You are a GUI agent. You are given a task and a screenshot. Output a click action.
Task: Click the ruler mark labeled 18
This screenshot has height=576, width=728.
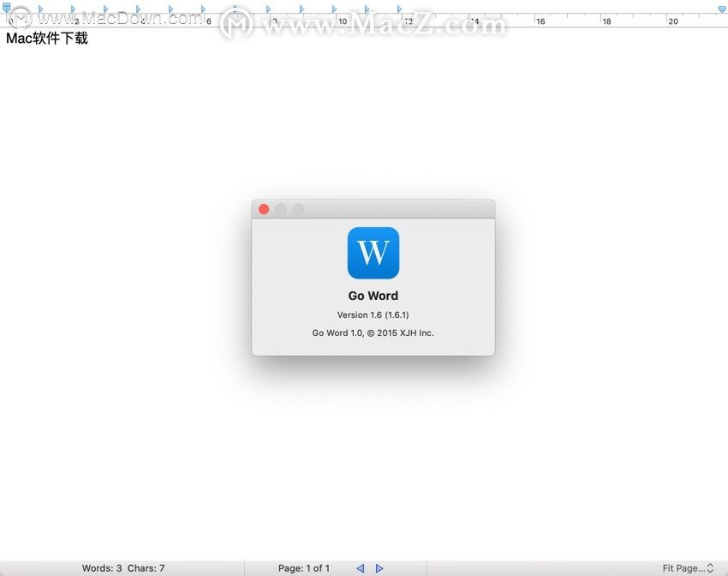(606, 21)
